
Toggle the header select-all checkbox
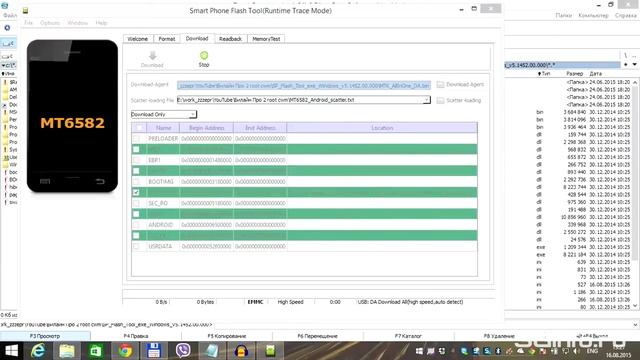coord(138,128)
